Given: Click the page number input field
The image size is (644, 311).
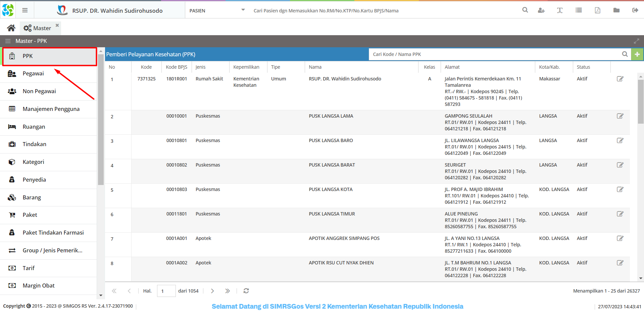Looking at the screenshot, I should tap(166, 291).
